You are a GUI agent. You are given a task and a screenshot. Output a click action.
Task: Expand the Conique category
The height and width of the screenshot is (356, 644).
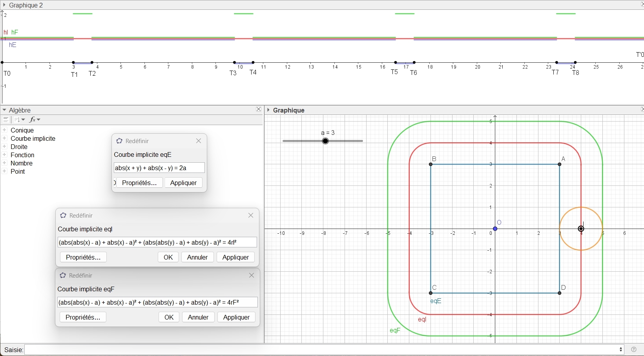[5, 130]
